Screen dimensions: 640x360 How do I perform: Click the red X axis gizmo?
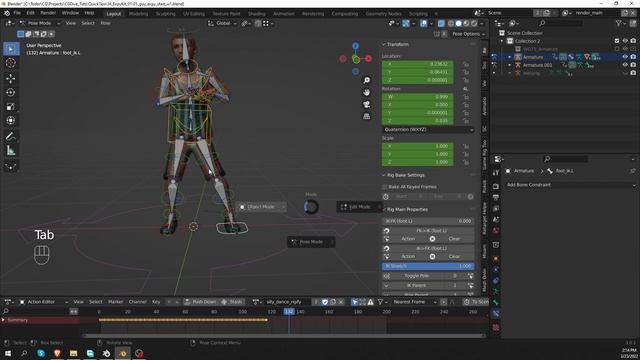[368, 59]
